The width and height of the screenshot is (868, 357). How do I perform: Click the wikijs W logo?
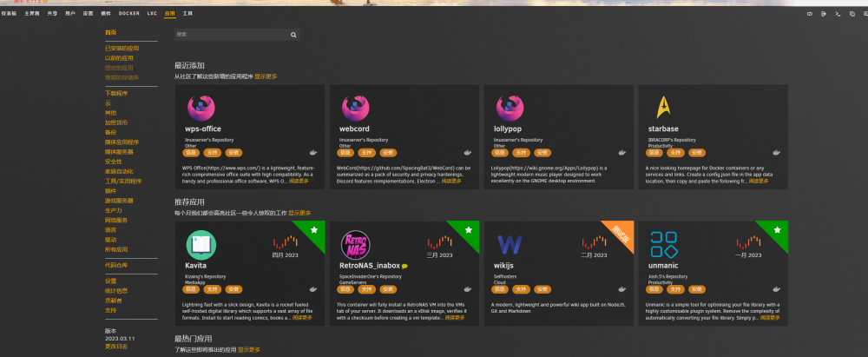click(x=510, y=244)
